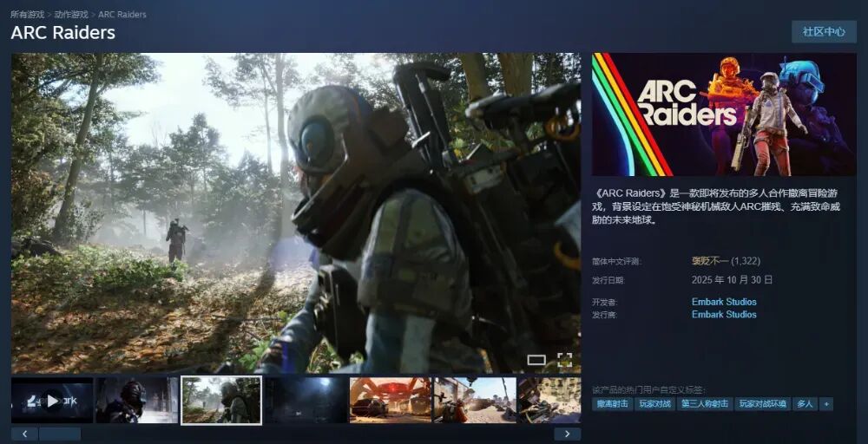Select the red desert vehicle thumbnail

point(390,401)
